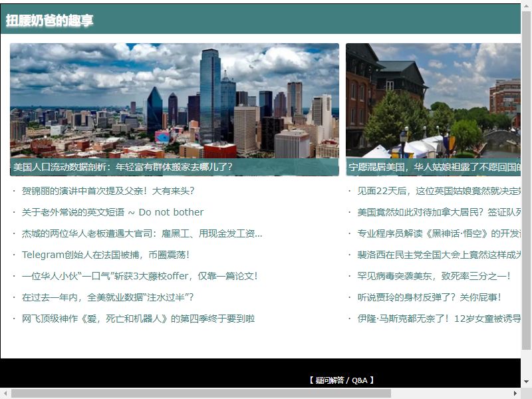Open caption link 宁愿混居美国，华人姑娘
This screenshot has width=532, height=399.
point(435,167)
